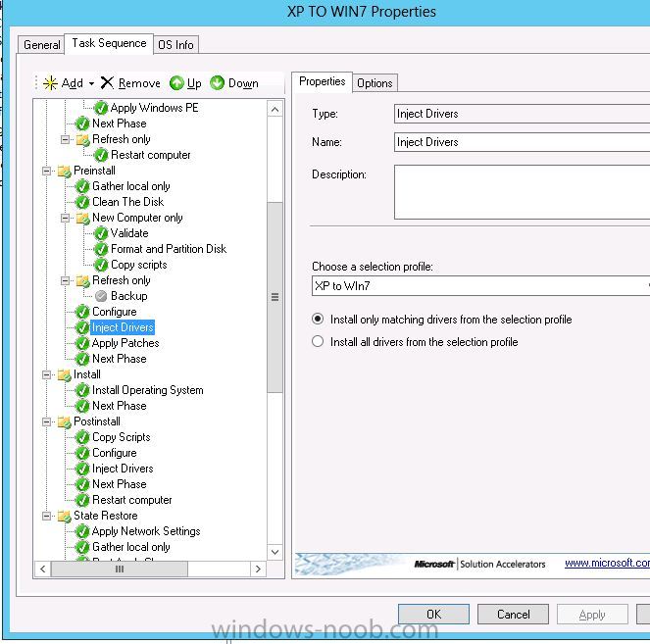This screenshot has height=644, width=650.
Task: Click the Install folder icon
Action: 65,375
